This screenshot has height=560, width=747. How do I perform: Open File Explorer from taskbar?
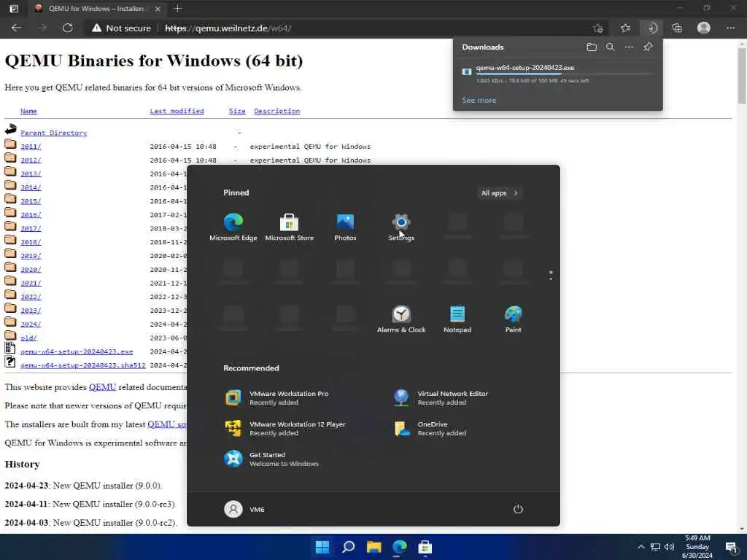point(374,547)
